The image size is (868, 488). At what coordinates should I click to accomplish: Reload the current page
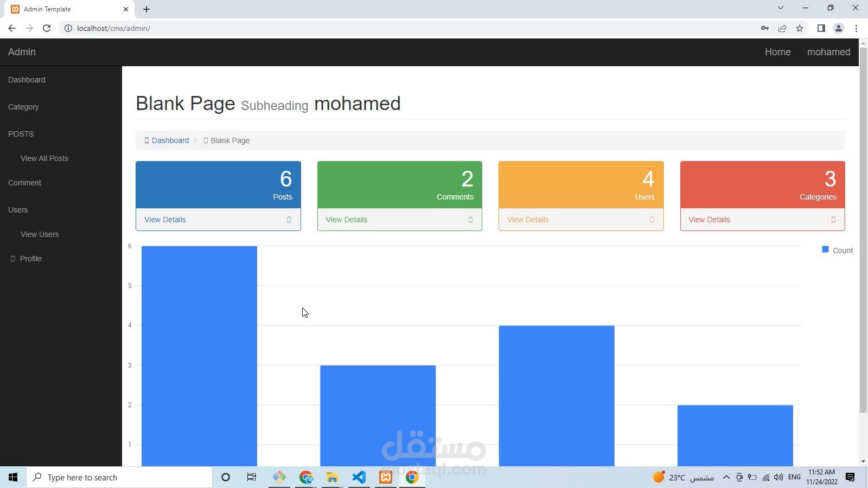tap(47, 28)
